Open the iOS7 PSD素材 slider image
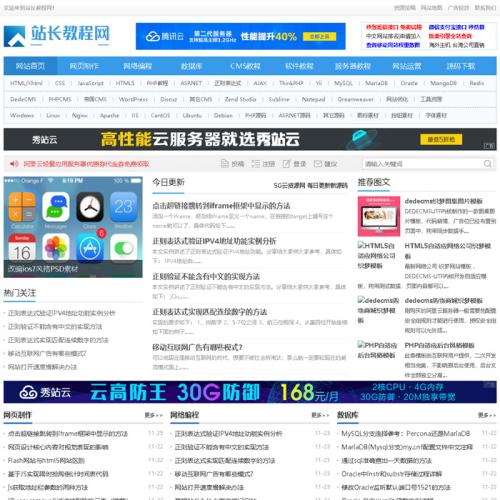 (73, 227)
